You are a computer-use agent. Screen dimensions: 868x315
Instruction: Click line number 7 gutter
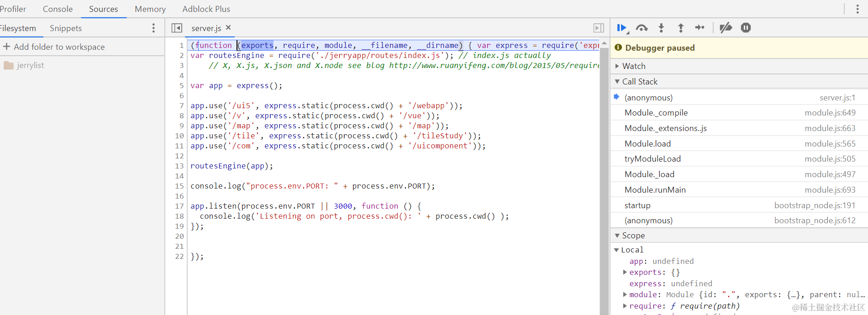tap(181, 105)
